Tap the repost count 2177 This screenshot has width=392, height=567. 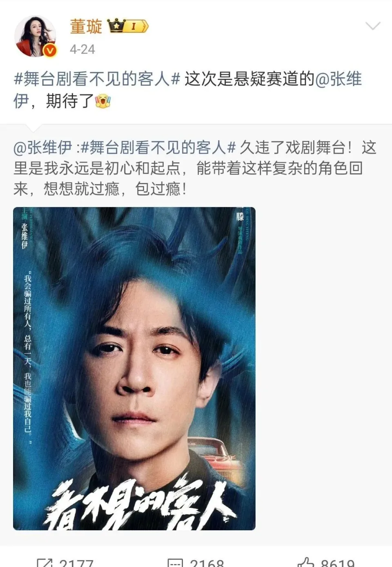coord(76,563)
